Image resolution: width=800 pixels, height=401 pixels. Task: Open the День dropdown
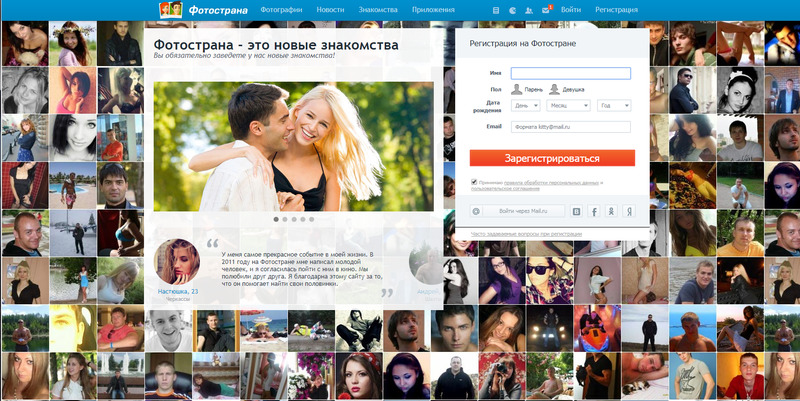click(526, 106)
